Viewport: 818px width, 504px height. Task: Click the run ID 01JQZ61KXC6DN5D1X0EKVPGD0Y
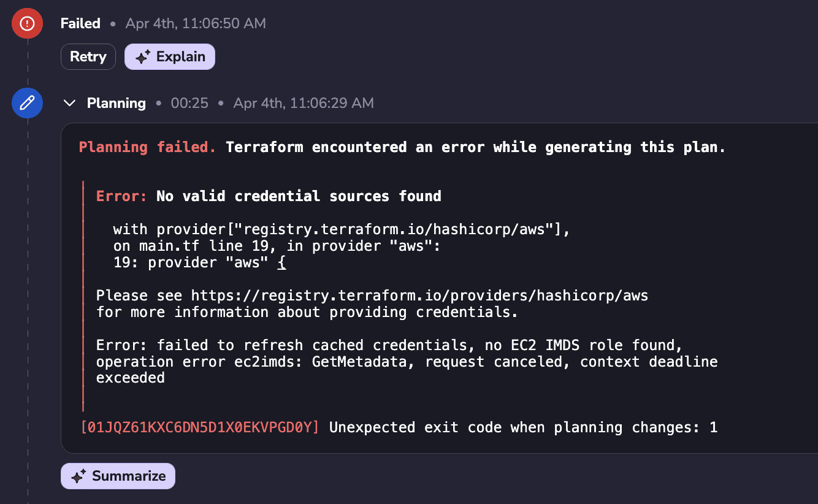pyautogui.click(x=200, y=427)
